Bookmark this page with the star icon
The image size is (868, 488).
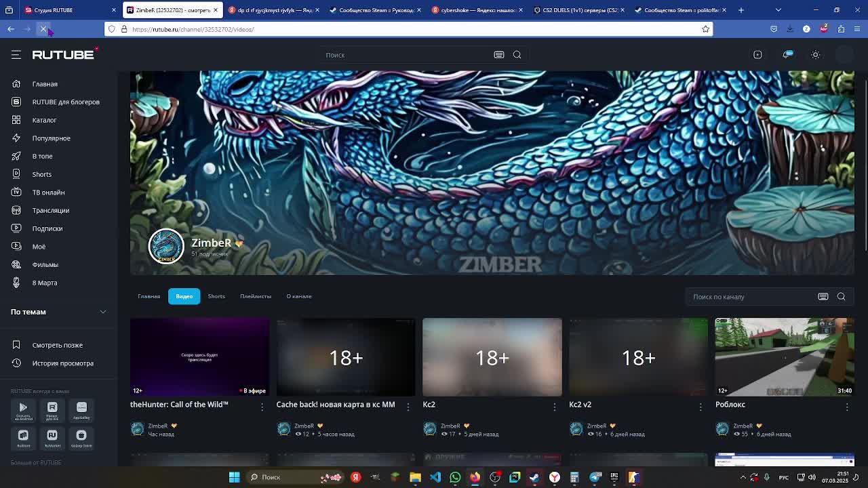point(706,29)
